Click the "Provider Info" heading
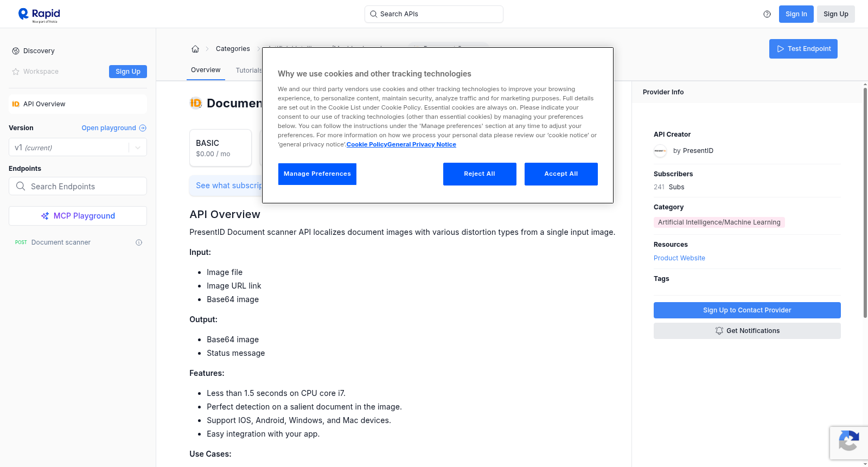Image resolution: width=868 pixels, height=467 pixels. (663, 92)
